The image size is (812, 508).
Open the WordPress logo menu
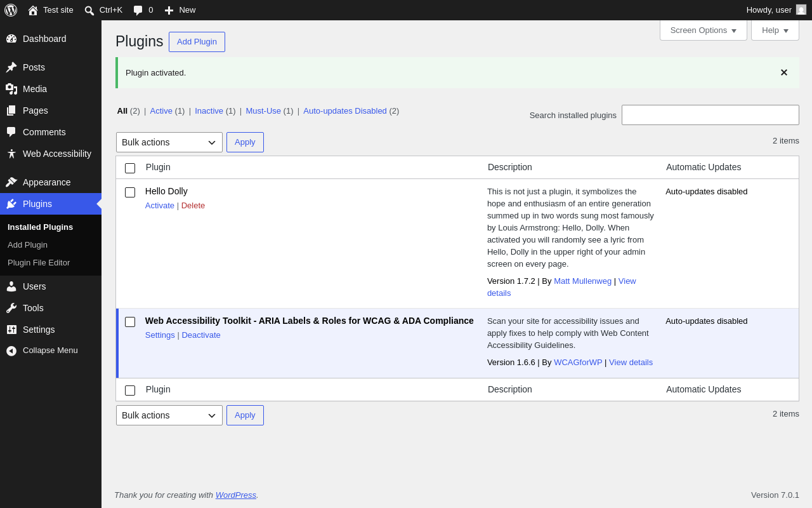tap(11, 10)
